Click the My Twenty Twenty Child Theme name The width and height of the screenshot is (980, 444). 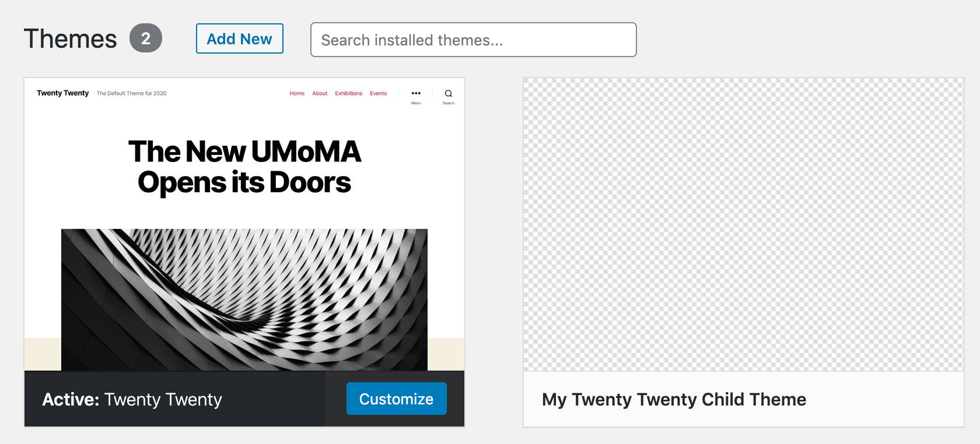[674, 400]
